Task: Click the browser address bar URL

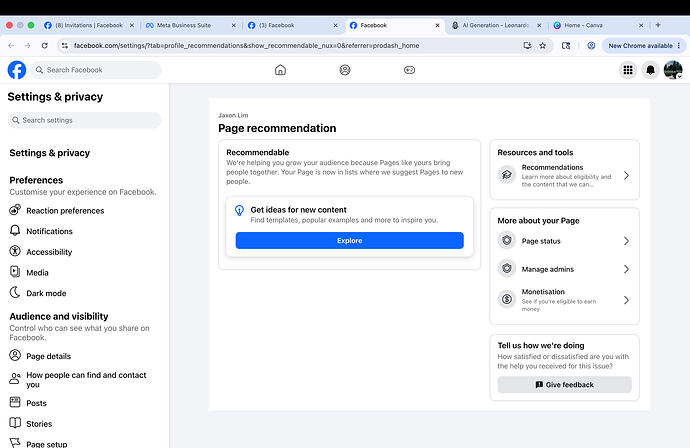Action: [x=246, y=45]
